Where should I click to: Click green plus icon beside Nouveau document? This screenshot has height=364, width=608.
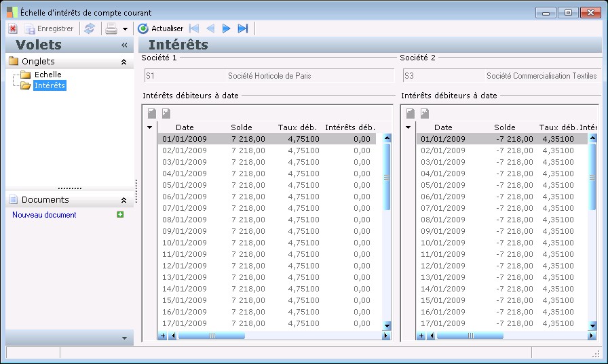(x=120, y=215)
